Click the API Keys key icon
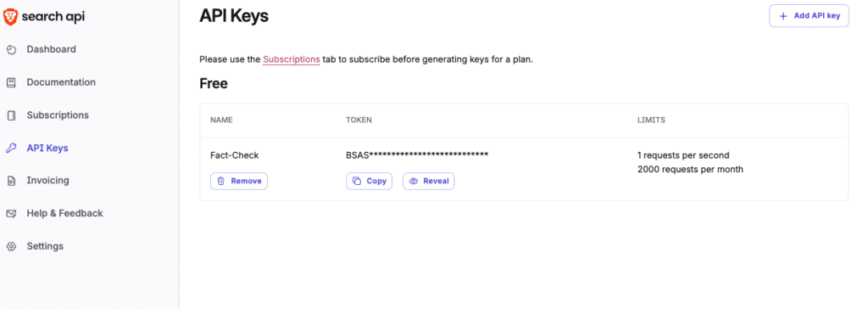The width and height of the screenshot is (868, 309). click(x=11, y=148)
